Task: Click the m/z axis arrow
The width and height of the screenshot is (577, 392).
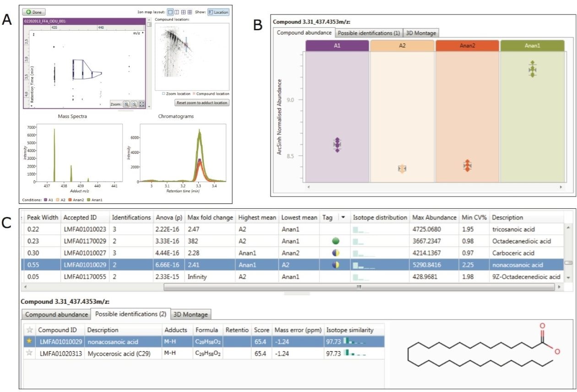Action: pos(143,33)
